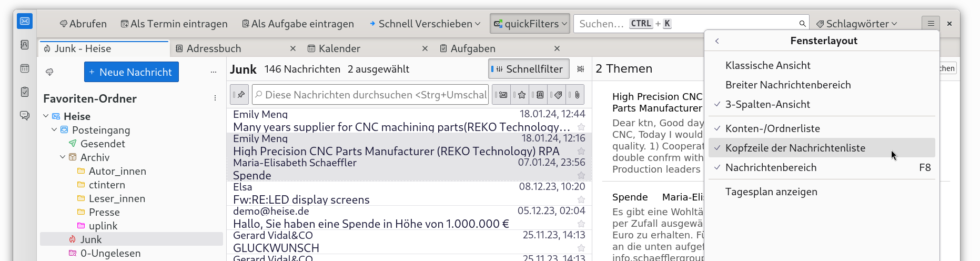Viewport: 980px width, 261px height.
Task: Open the Chat space in the sidebar
Action: coord(25,115)
